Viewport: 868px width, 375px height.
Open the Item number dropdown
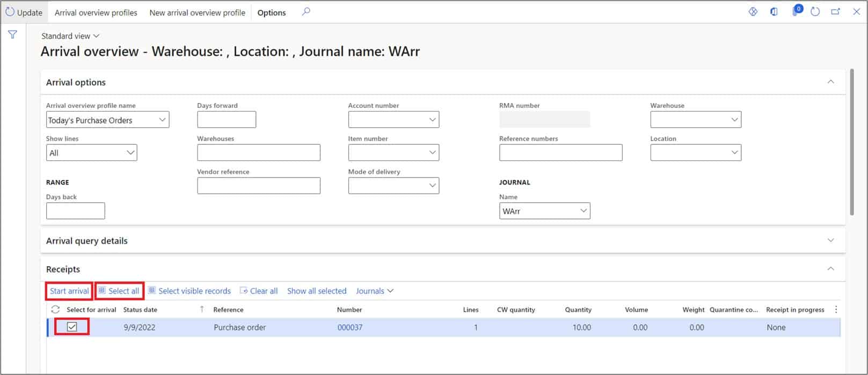coord(432,153)
